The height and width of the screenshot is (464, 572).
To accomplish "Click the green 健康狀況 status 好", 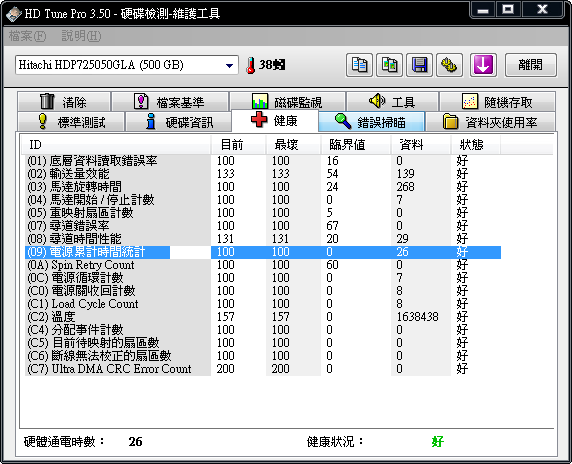I will coord(437,442).
